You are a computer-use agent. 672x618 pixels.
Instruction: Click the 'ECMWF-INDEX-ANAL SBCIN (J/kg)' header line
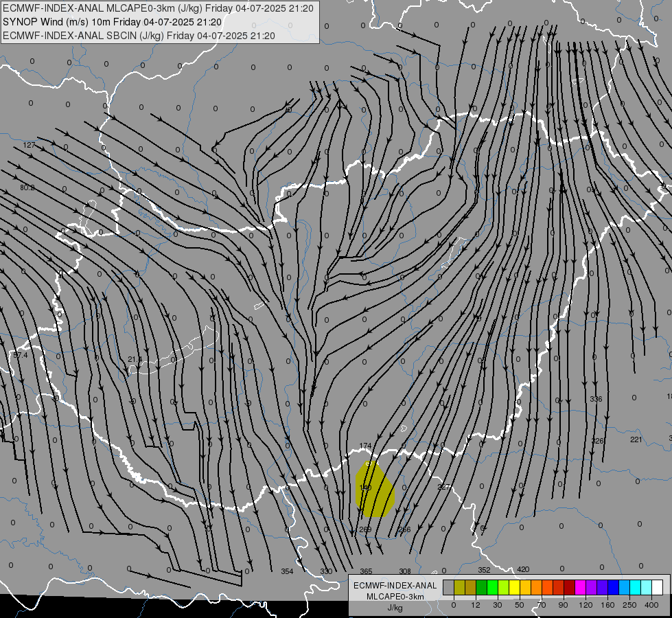tap(139, 36)
